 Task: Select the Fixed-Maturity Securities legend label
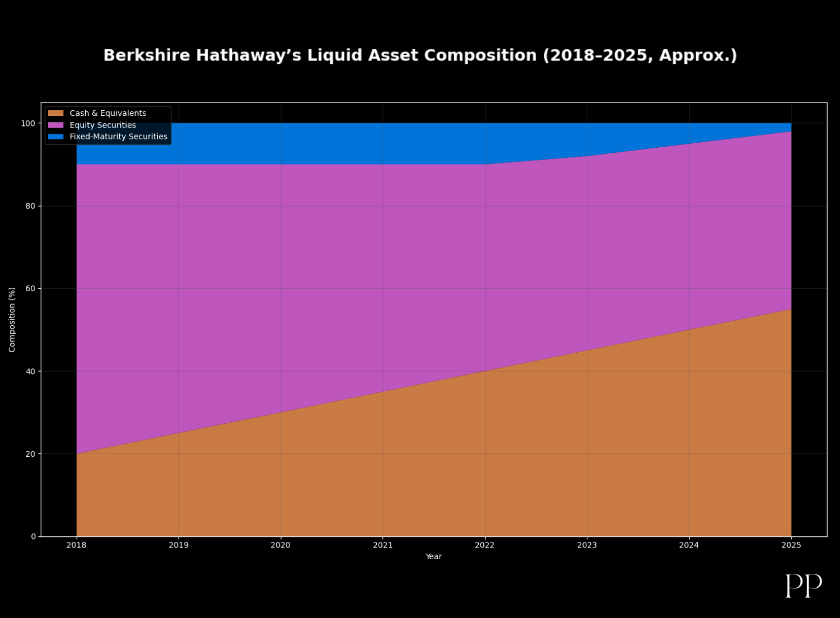tap(118, 137)
